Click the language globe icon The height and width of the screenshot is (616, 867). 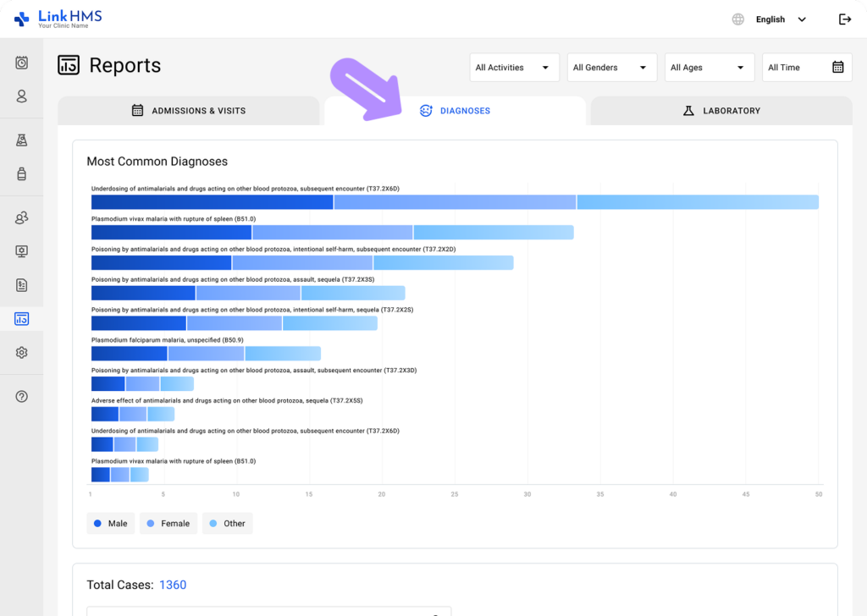pyautogui.click(x=737, y=19)
